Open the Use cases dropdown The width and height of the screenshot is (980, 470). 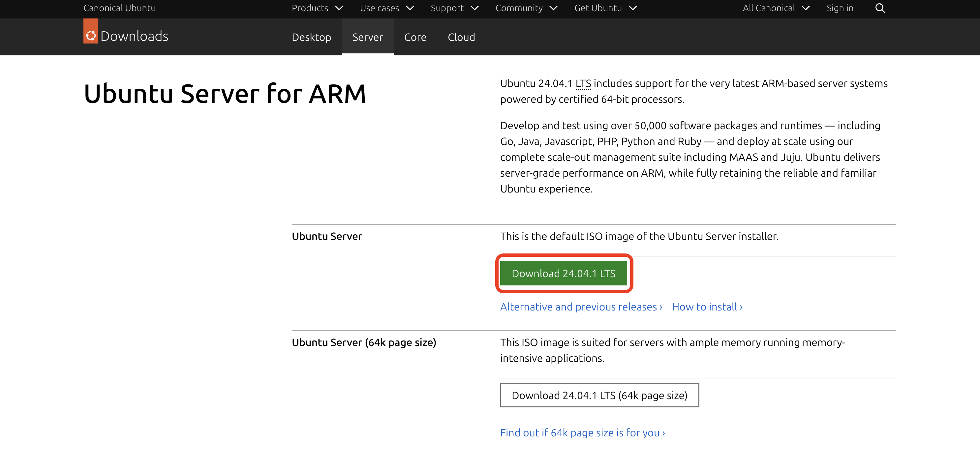(x=386, y=8)
